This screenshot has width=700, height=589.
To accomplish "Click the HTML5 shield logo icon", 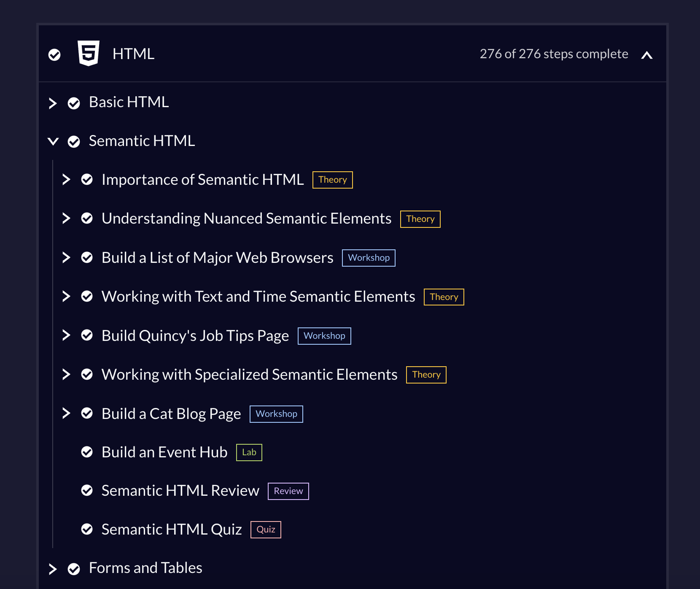I will [89, 53].
